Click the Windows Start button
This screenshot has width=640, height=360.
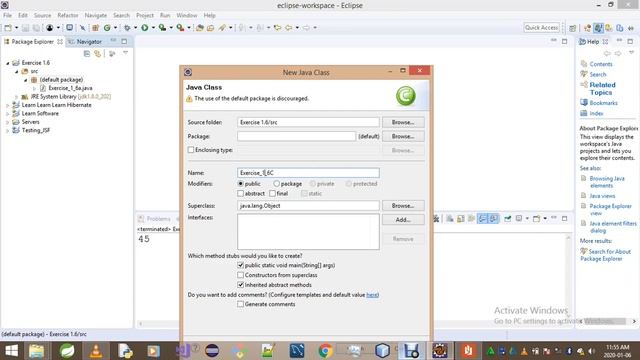click(x=11, y=351)
